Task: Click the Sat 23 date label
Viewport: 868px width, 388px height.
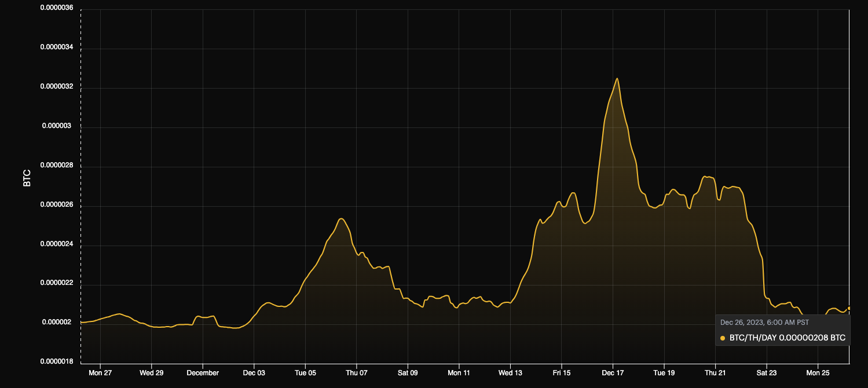Action: click(x=767, y=373)
